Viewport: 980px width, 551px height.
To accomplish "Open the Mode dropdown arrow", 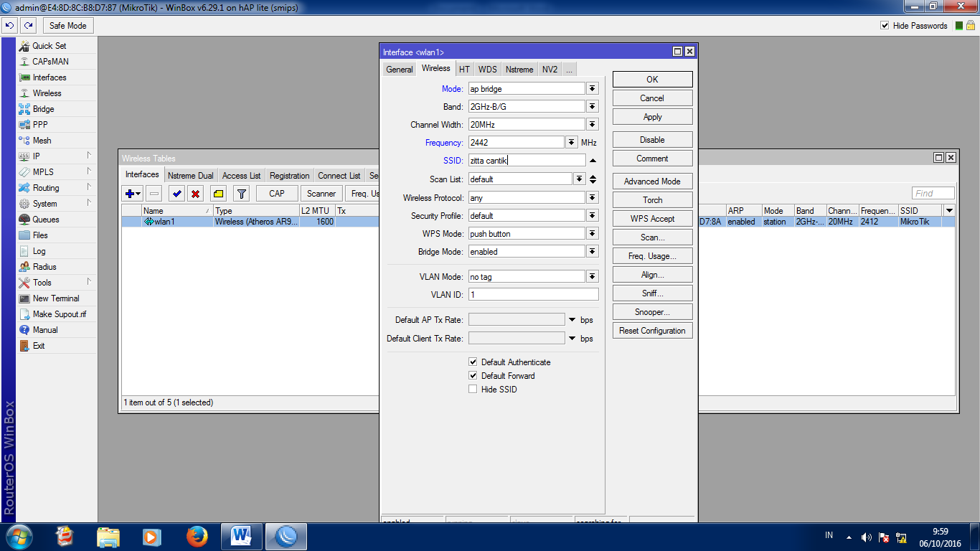I will pos(593,88).
